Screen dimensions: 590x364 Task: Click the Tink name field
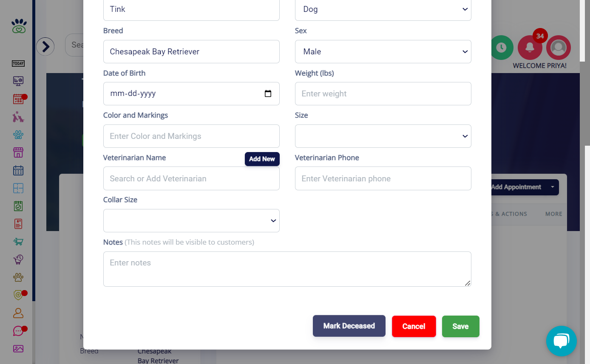tap(191, 9)
